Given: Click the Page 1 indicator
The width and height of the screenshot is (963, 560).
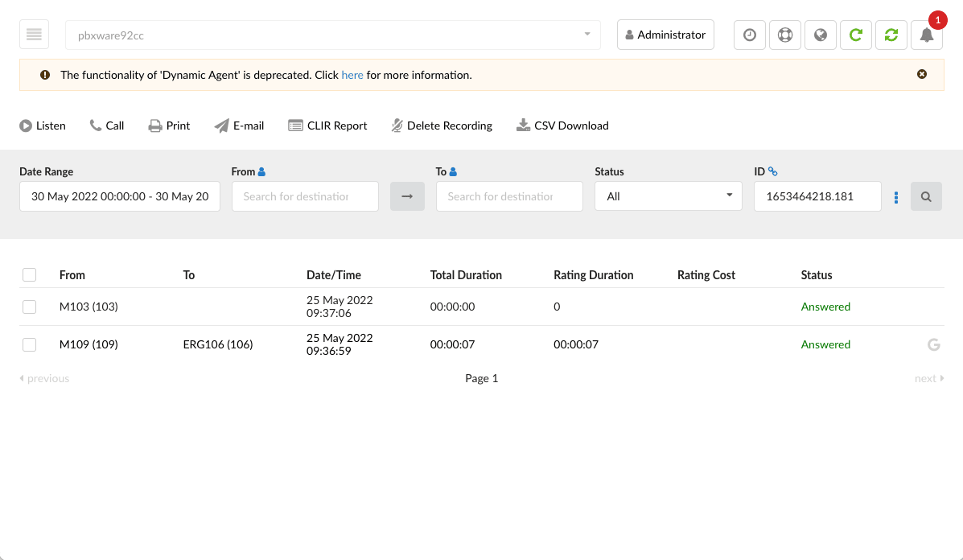Looking at the screenshot, I should [481, 378].
